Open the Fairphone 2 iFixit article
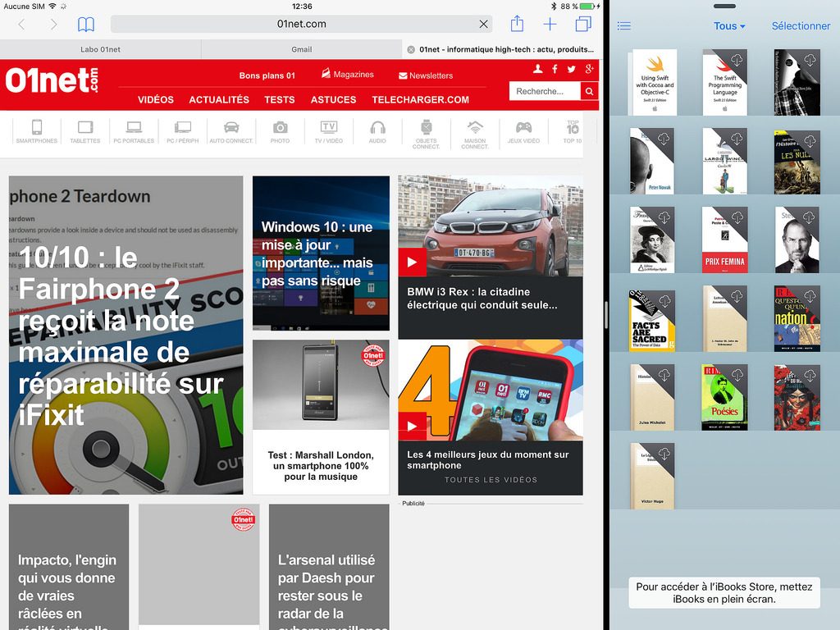840x630 pixels. [x=126, y=335]
